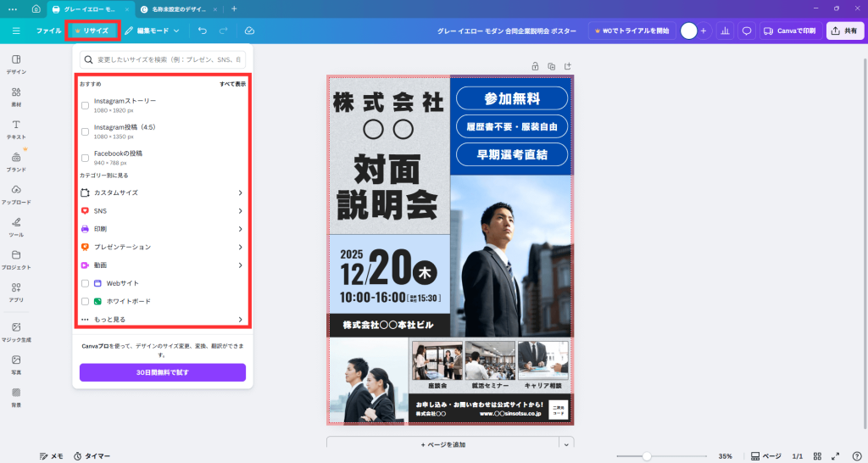The image size is (868, 463).
Task: Click the 共有 share button
Action: pos(843,31)
